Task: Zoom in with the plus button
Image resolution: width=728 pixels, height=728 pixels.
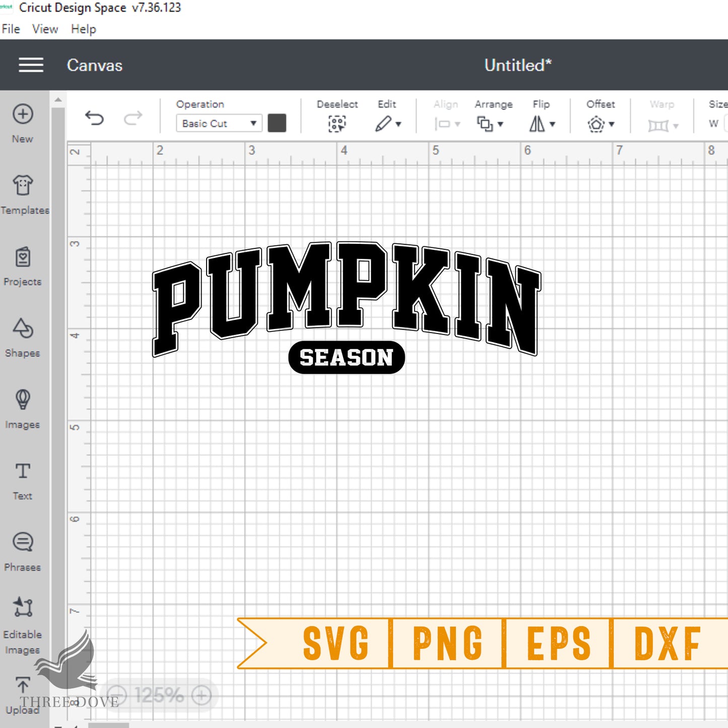Action: (x=202, y=695)
